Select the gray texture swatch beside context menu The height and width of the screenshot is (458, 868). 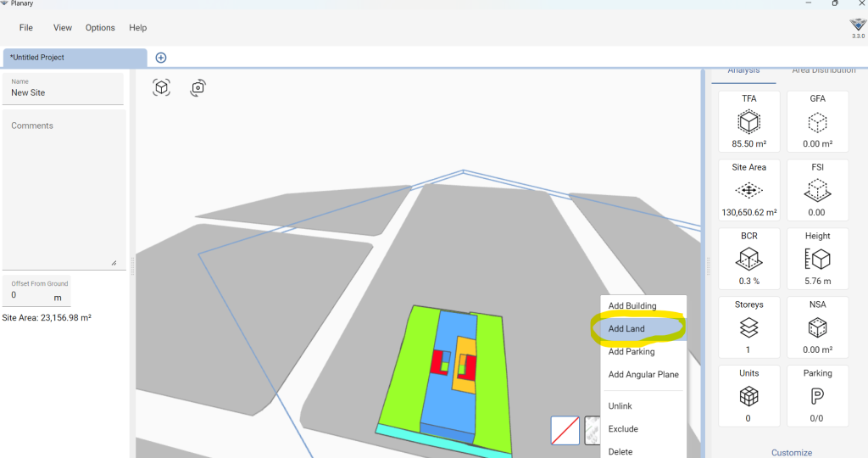click(593, 430)
